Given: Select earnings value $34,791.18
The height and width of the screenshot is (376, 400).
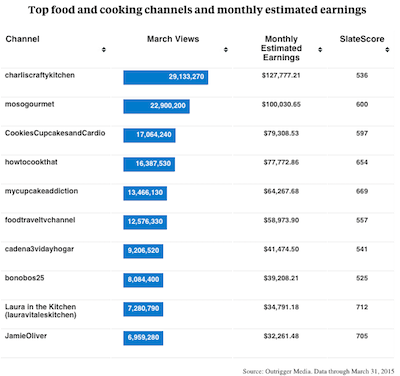Looking at the screenshot, I should (x=281, y=307).
